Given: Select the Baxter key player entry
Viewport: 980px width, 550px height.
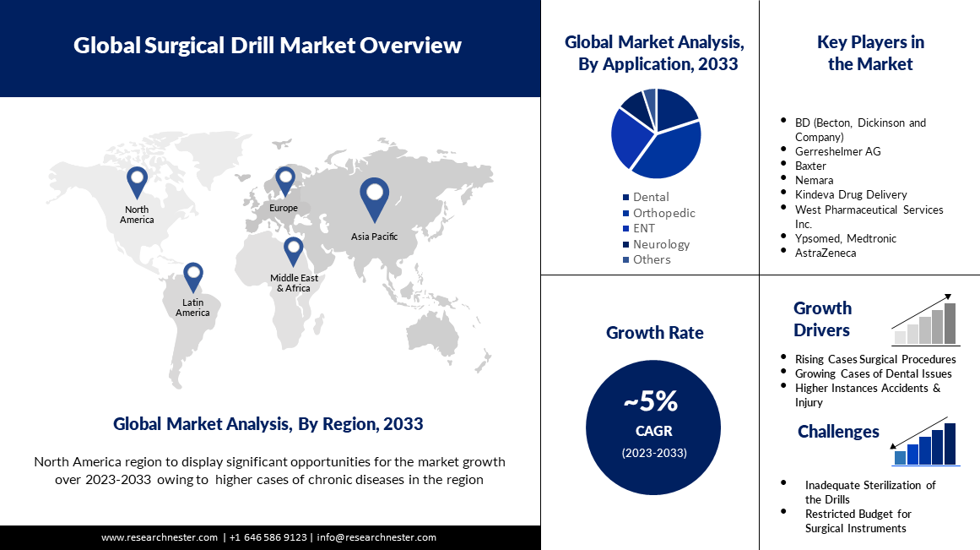Looking at the screenshot, I should click(810, 166).
